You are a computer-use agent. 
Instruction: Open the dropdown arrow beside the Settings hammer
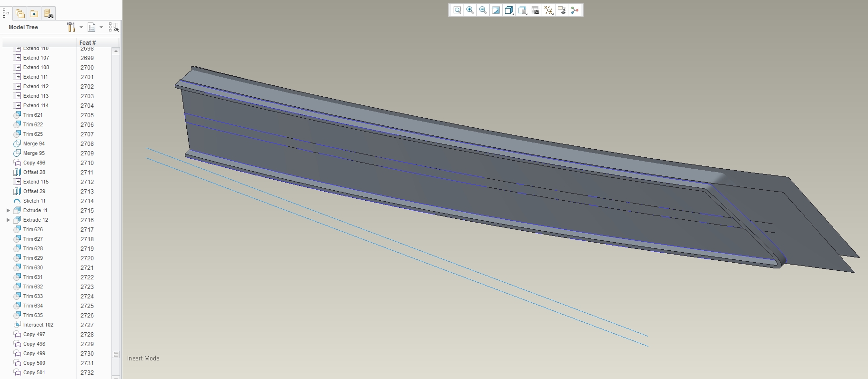tap(81, 27)
